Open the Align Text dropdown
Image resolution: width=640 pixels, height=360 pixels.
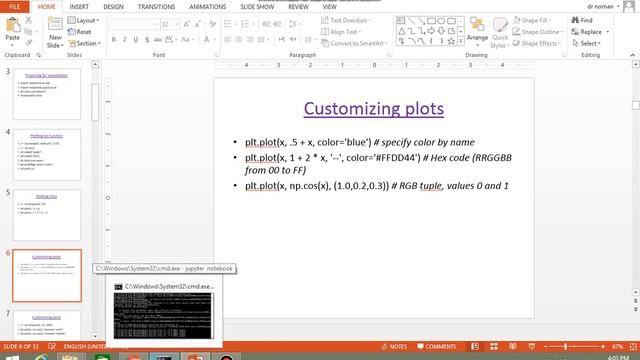coord(341,31)
